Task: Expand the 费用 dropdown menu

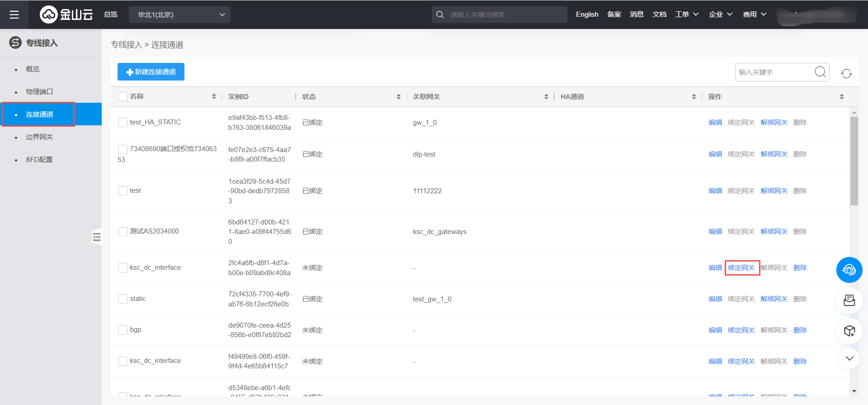Action: click(x=755, y=14)
